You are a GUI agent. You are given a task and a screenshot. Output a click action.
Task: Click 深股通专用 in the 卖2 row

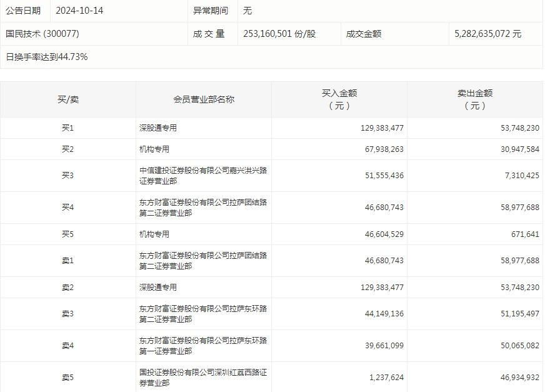157,288
